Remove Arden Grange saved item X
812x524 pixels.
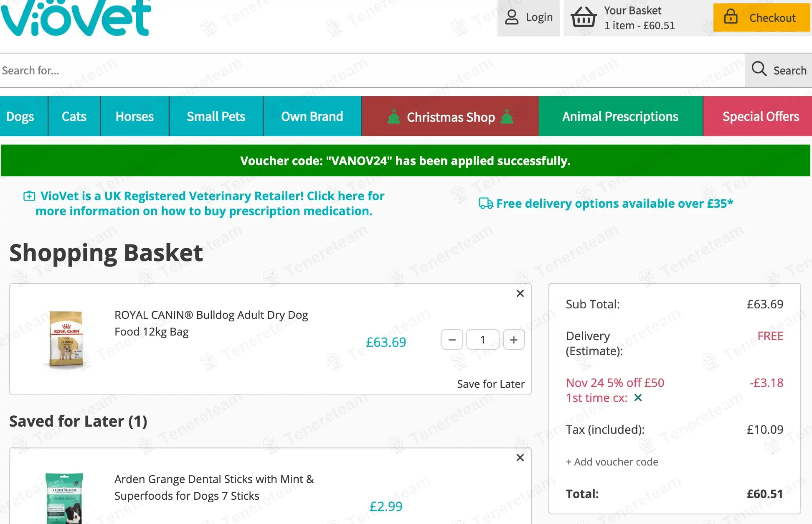coord(520,458)
